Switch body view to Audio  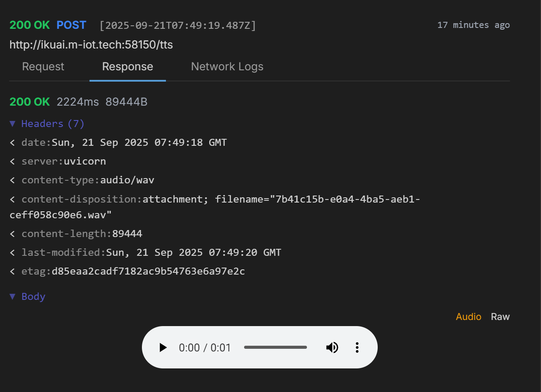(468, 316)
